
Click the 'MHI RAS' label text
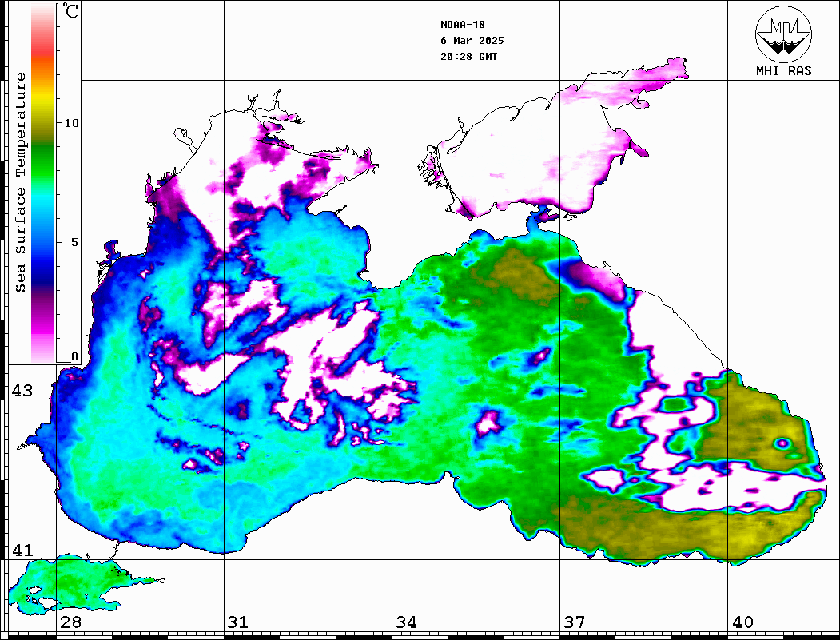coord(784,70)
